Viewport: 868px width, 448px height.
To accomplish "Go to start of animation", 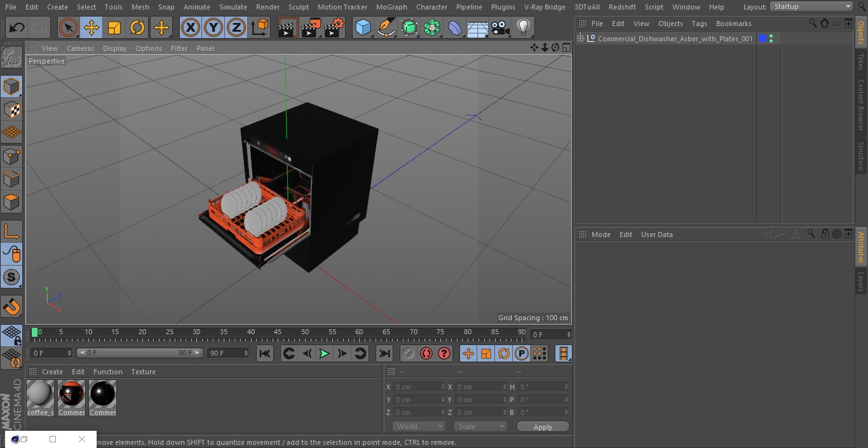I will (x=265, y=353).
